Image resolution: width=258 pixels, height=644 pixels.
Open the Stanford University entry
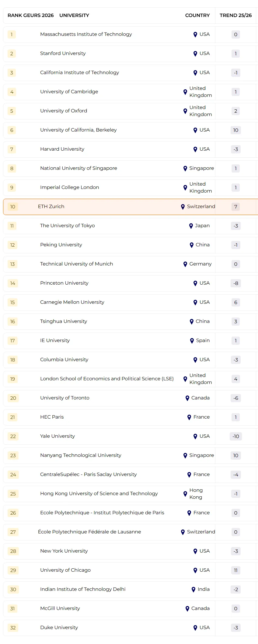click(63, 53)
